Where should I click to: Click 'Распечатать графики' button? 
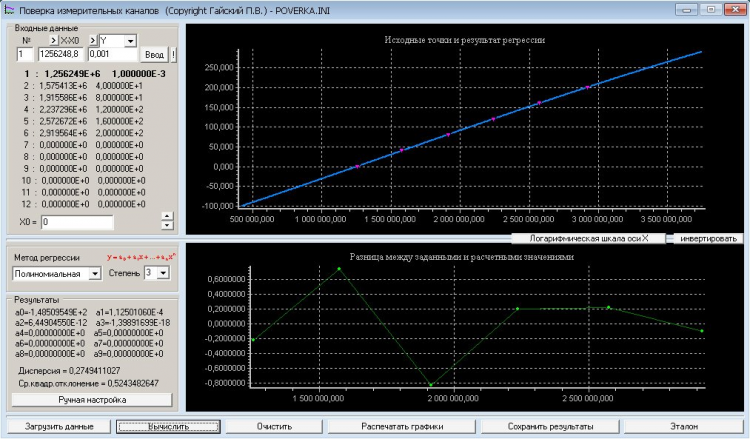tap(402, 427)
